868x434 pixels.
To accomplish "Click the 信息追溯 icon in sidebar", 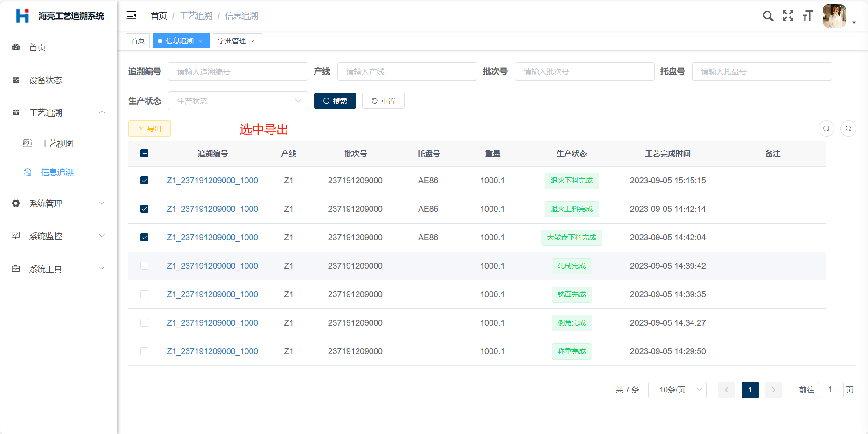I will click(x=28, y=172).
